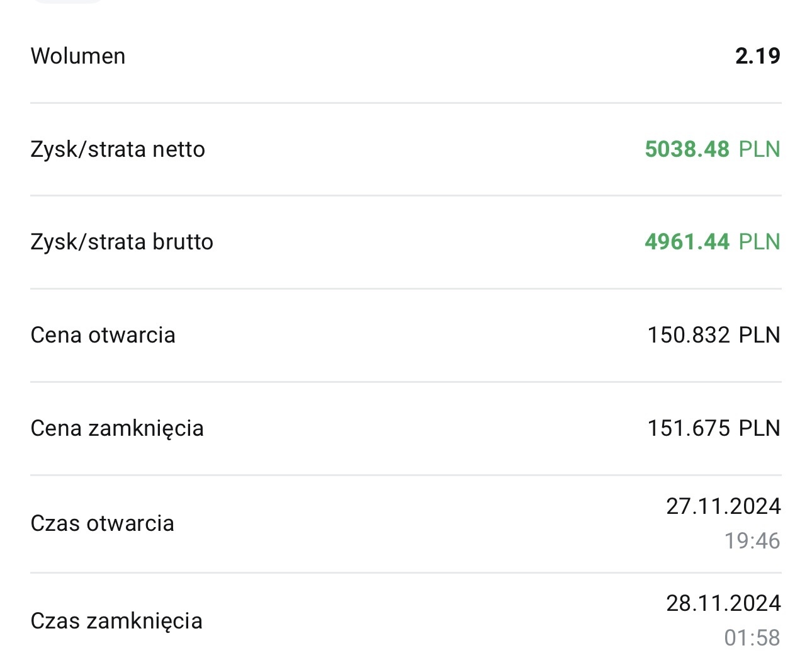Click the Zysk/strata brutto label

pos(121,242)
